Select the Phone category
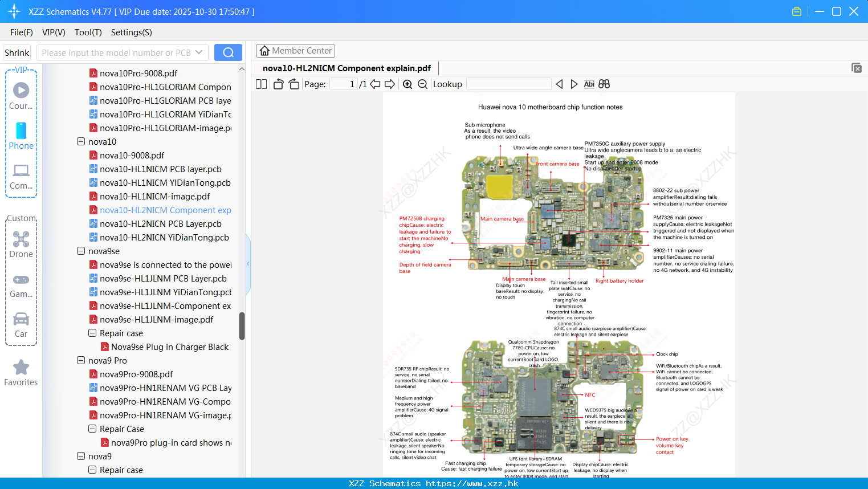This screenshot has height=489, width=868. (21, 136)
